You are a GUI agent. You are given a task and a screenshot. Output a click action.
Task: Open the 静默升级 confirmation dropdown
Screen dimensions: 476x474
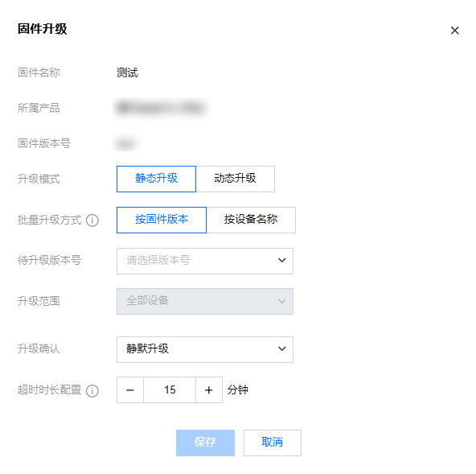point(205,349)
